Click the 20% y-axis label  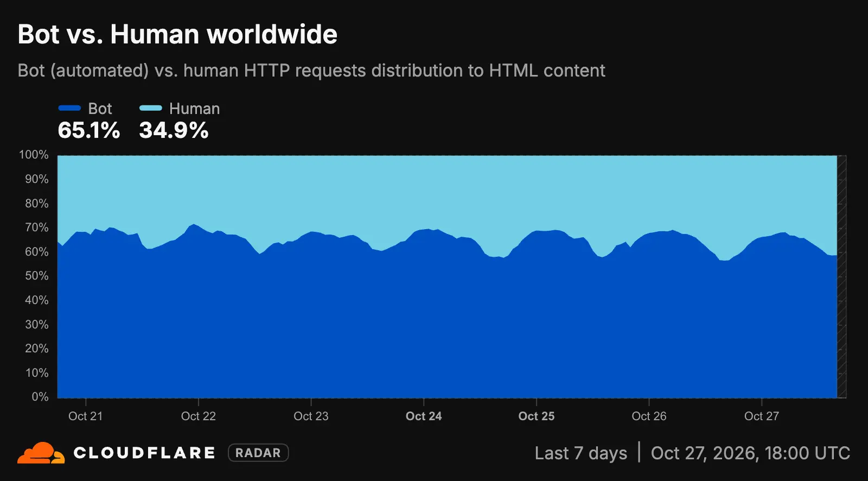36,349
